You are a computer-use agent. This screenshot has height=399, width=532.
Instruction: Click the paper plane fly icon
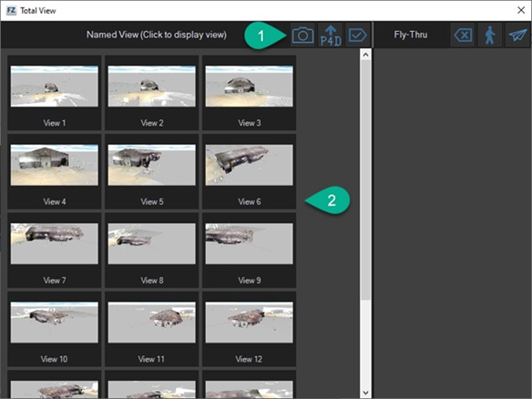517,35
